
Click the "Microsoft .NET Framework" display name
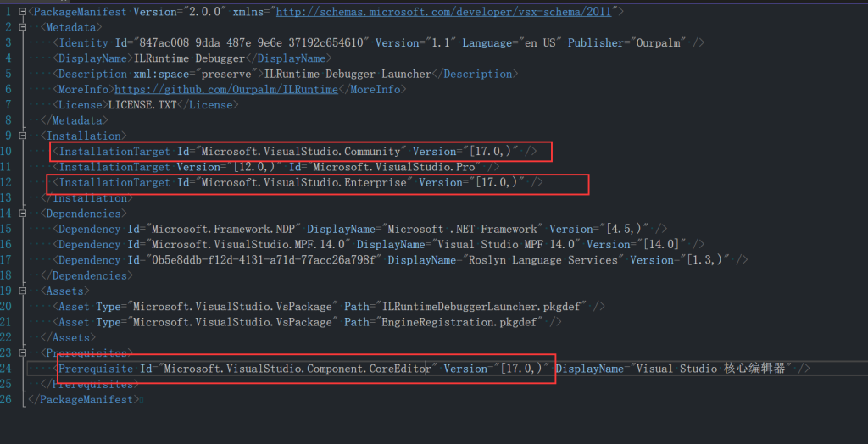point(462,229)
